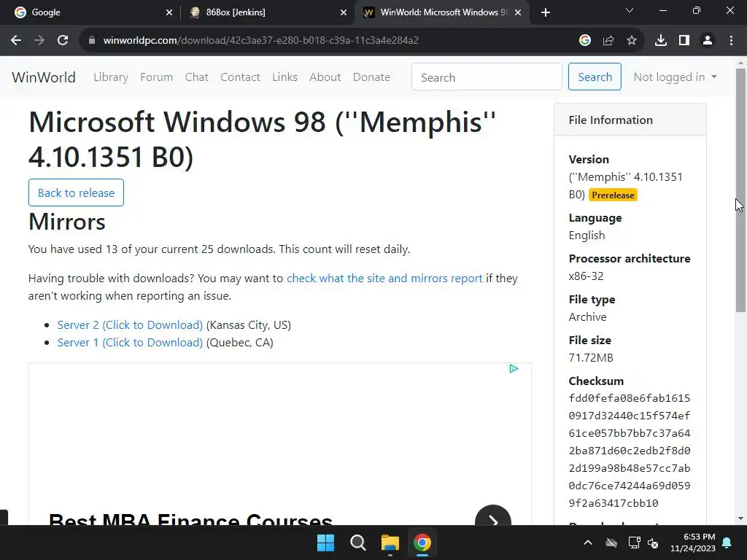Screen dimensions: 747x560
Task: Go back using the browser back arrow
Action: (x=16, y=41)
